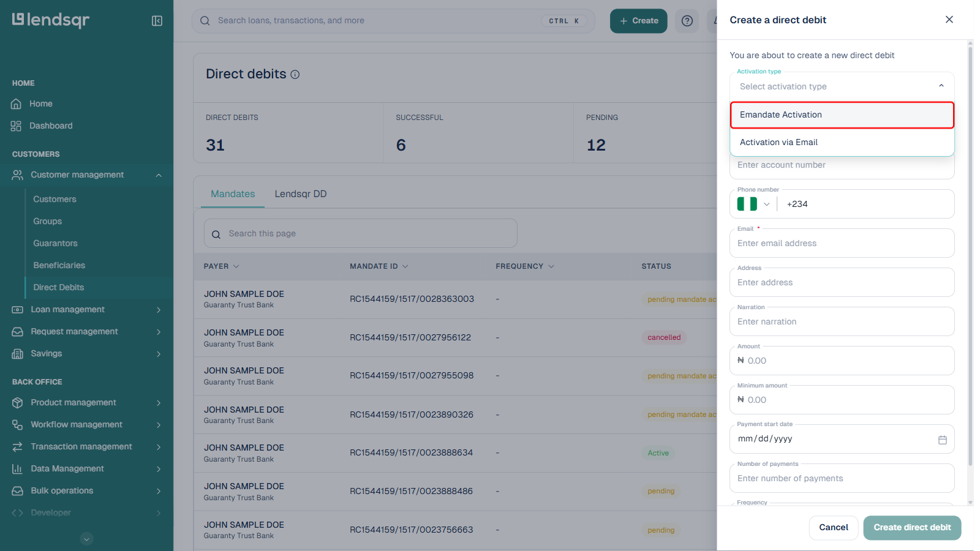980x551 pixels.
Task: Click mandate ID RC1544159/1517/0023888634
Action: [412, 453]
